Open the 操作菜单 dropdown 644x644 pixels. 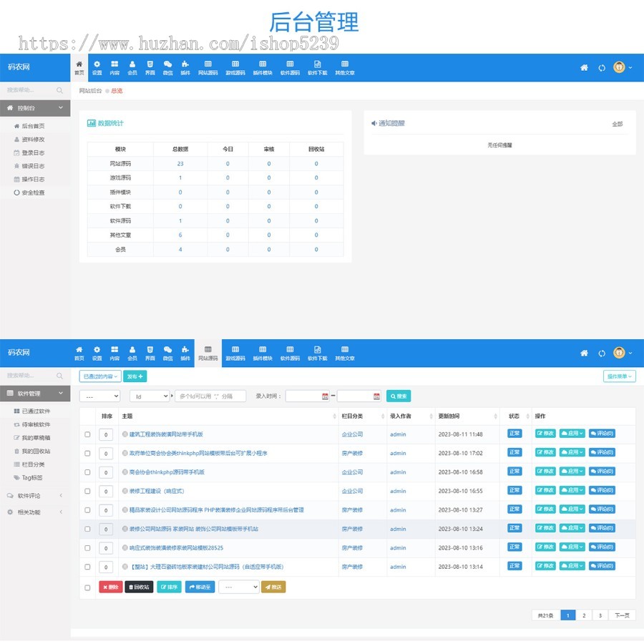620,376
